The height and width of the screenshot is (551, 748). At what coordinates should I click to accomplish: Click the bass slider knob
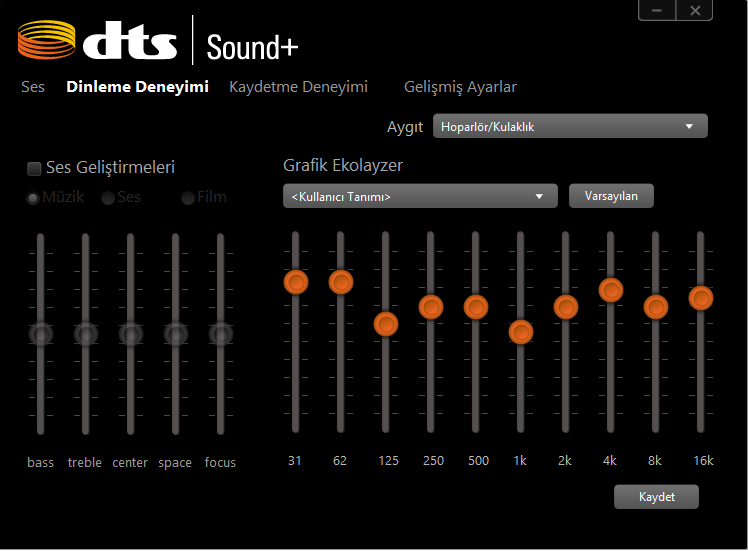41,334
